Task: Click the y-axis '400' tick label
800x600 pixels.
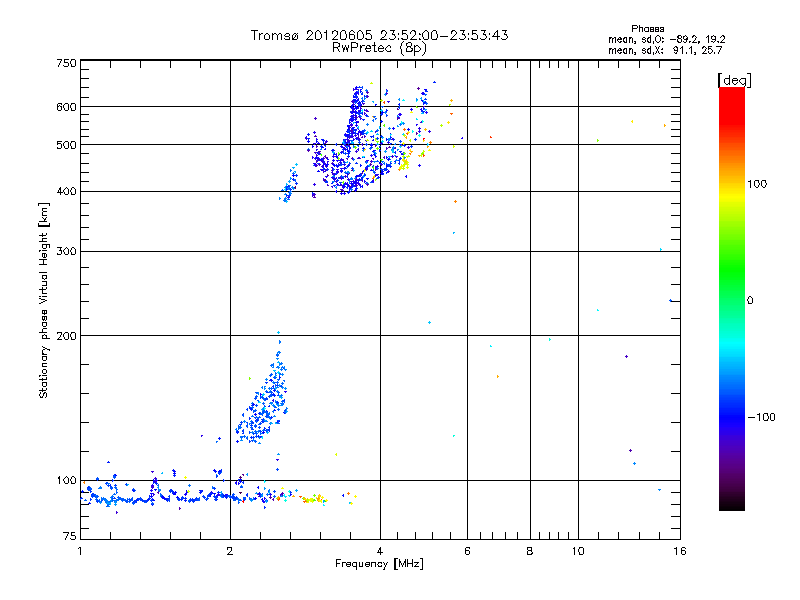Action: click(x=66, y=191)
